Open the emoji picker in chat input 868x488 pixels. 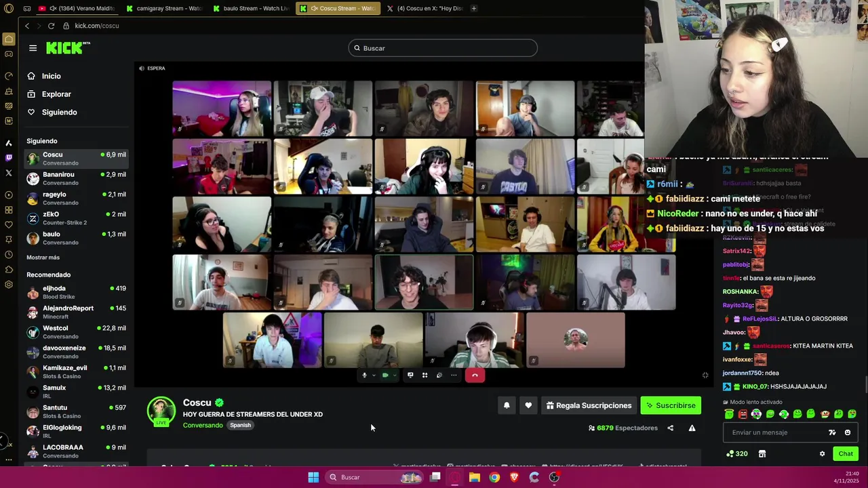847,432
